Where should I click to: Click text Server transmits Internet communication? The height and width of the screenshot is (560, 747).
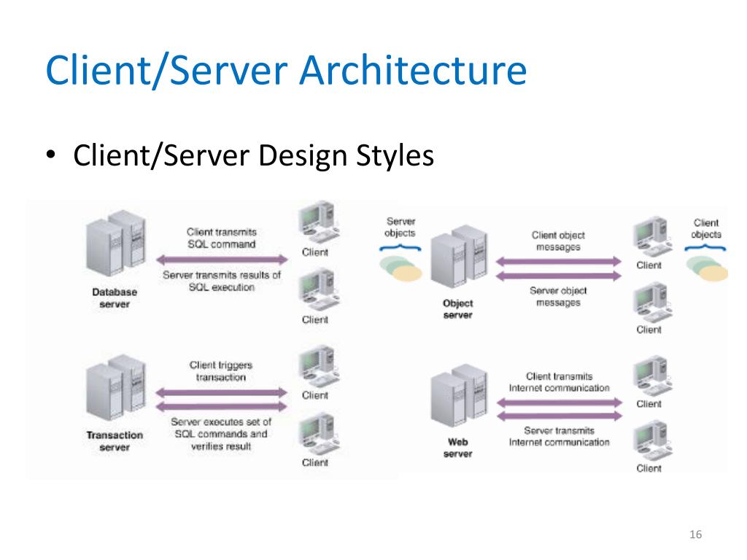click(560, 436)
